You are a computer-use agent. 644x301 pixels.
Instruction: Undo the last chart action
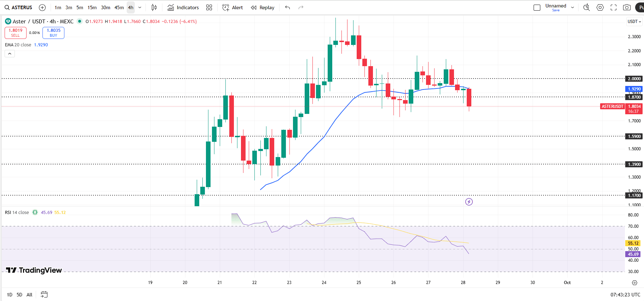pos(287,7)
